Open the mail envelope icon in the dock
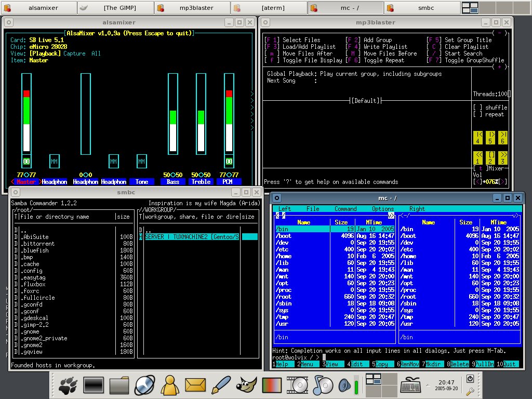 point(195,385)
